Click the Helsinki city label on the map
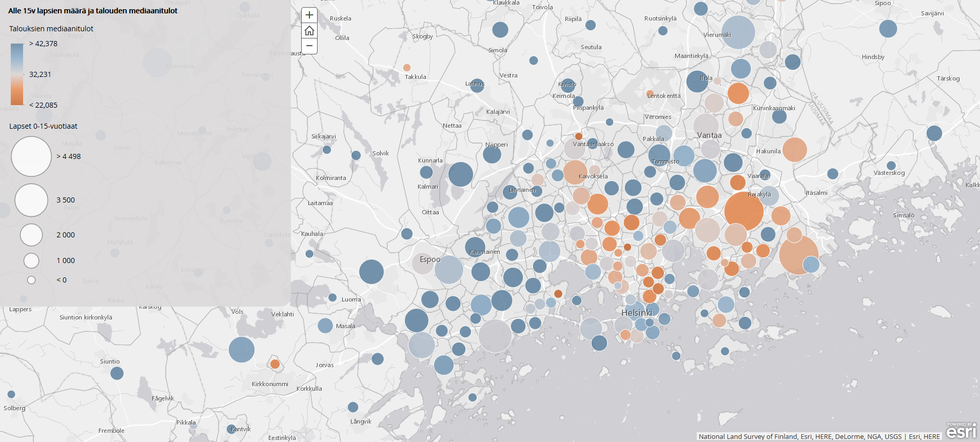 click(637, 313)
